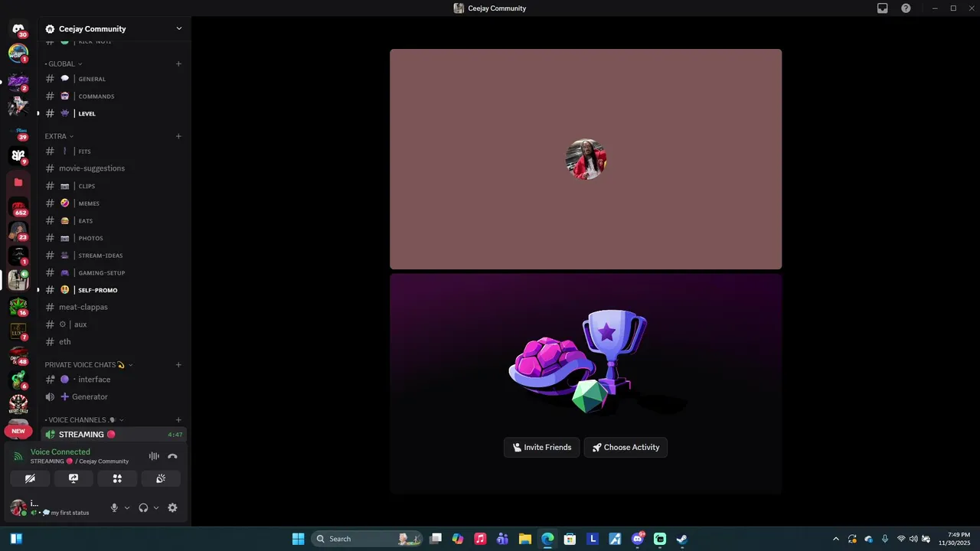The image size is (980, 551).
Task: Collapse the PRIVATE VOICE CHATS category
Action: click(89, 364)
